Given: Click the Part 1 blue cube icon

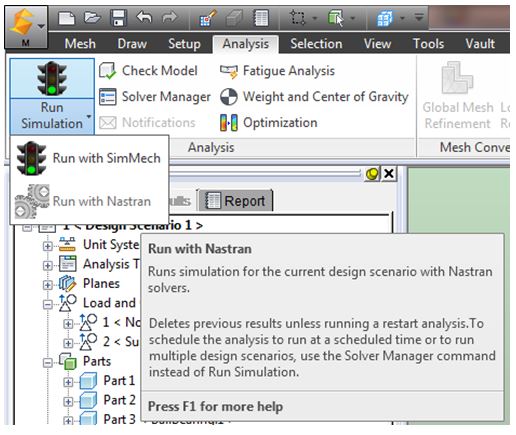Looking at the screenshot, I should tap(88, 381).
